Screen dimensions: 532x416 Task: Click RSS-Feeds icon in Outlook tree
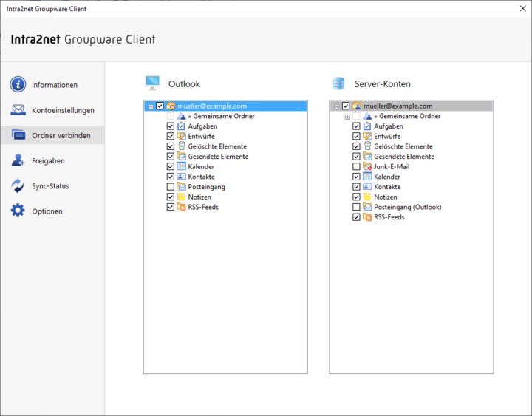point(182,207)
